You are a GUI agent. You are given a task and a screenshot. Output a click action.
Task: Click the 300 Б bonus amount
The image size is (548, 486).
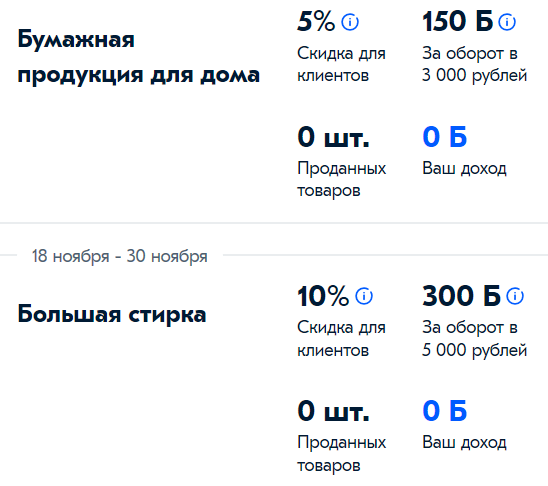[x=461, y=296]
